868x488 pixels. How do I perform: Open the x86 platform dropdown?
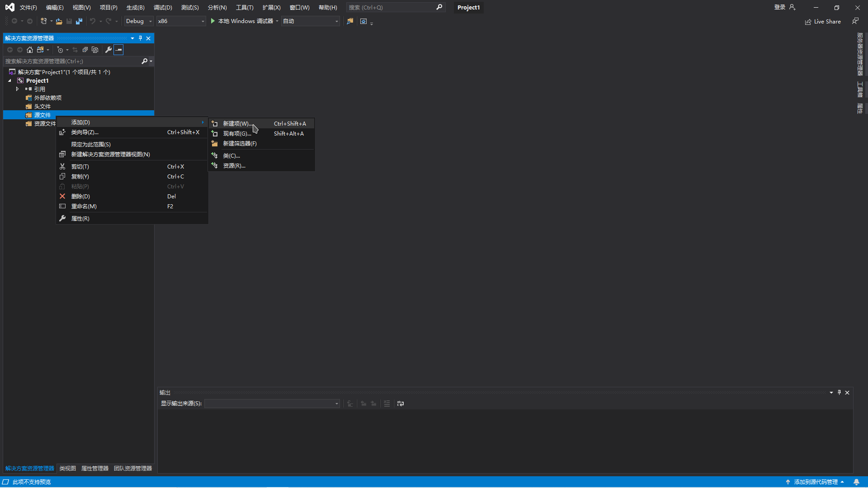tap(181, 21)
